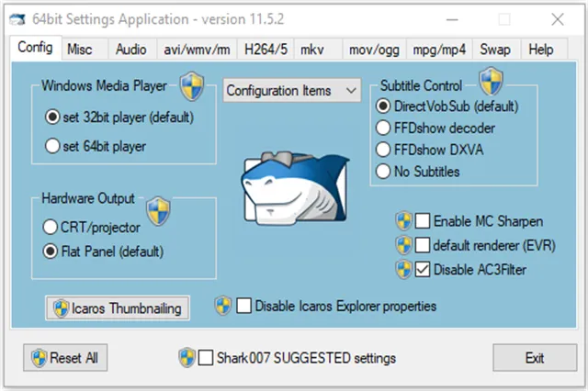Click the shield icon beside Windows Media Player
The image size is (588, 391).
tap(192, 86)
